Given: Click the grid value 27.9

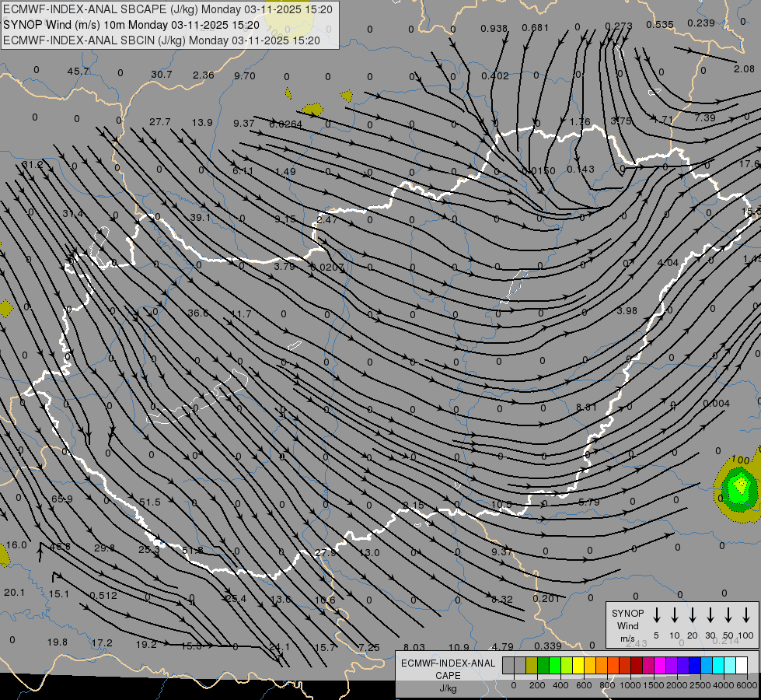Looking at the screenshot, I should coord(325,552).
